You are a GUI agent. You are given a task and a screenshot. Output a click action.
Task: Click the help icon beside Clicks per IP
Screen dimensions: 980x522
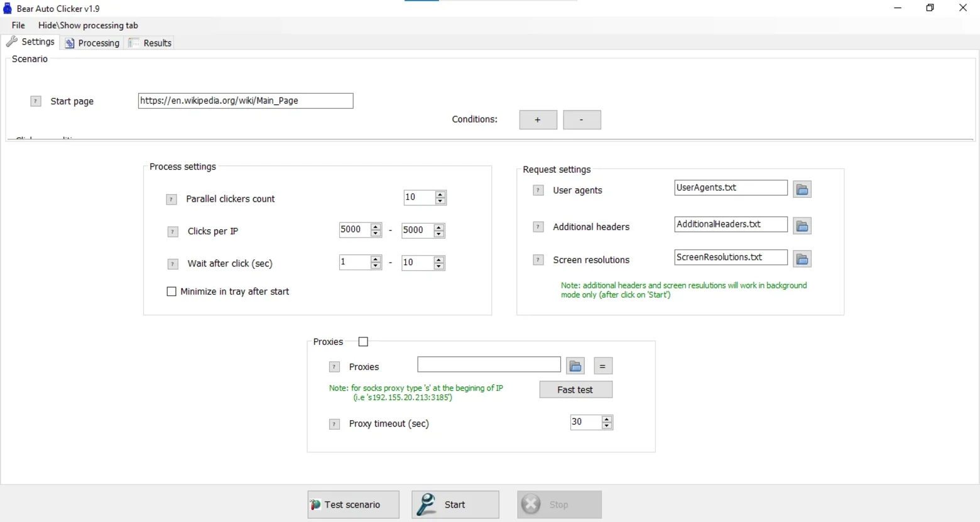tap(173, 232)
